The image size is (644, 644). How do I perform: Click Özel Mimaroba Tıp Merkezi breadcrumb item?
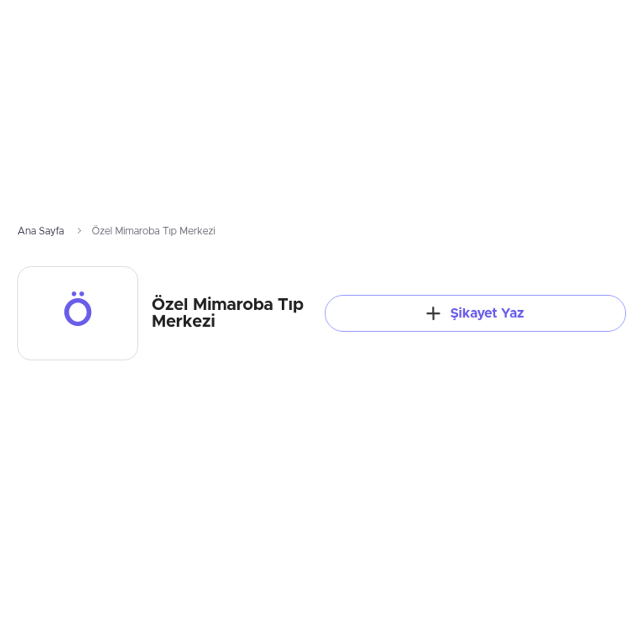click(153, 231)
